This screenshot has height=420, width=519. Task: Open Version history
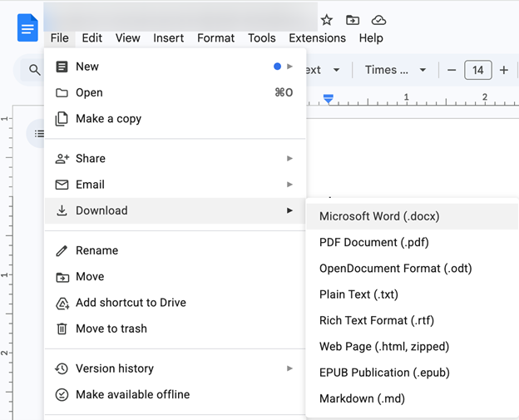pyautogui.click(x=175, y=368)
